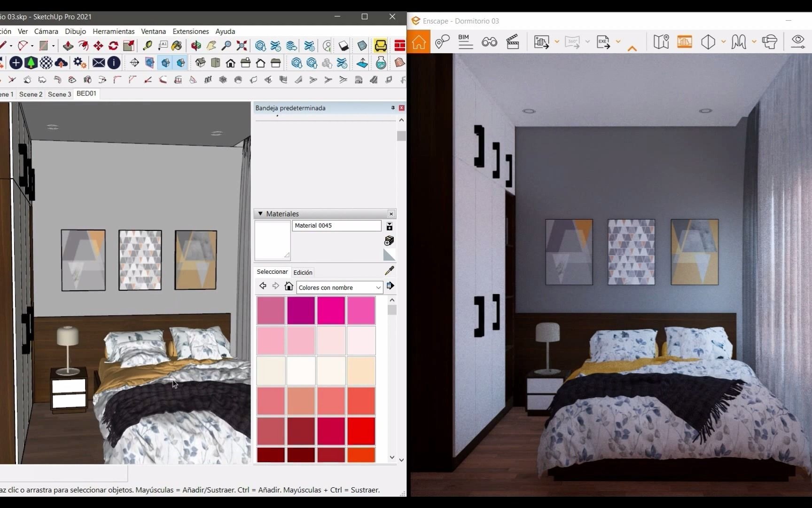812x508 pixels.
Task: Select the Rotate tool
Action: click(x=113, y=46)
